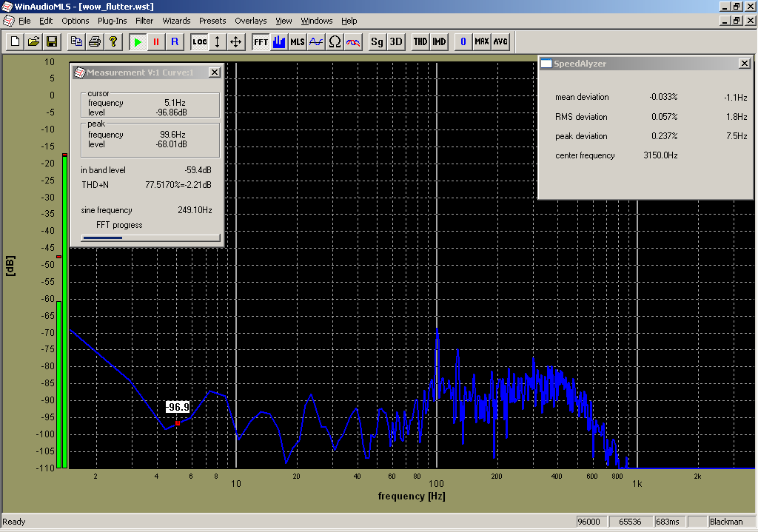
Task: Toggle the AVG averaging button
Action: pyautogui.click(x=500, y=42)
